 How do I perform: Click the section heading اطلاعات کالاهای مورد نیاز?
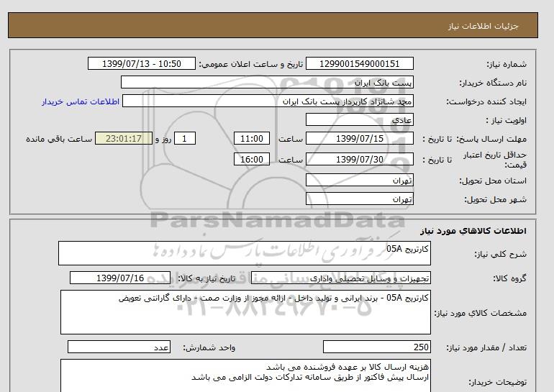(473, 231)
